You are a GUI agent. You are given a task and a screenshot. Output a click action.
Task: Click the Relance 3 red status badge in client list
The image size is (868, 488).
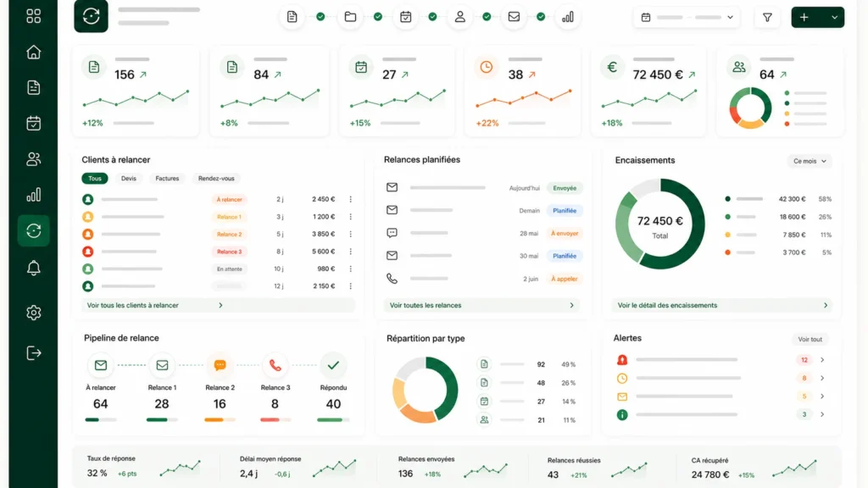pos(229,252)
